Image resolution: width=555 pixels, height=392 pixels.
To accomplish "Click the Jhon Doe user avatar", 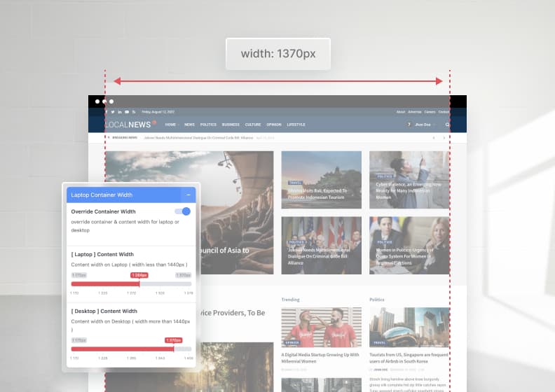I will click(x=409, y=125).
